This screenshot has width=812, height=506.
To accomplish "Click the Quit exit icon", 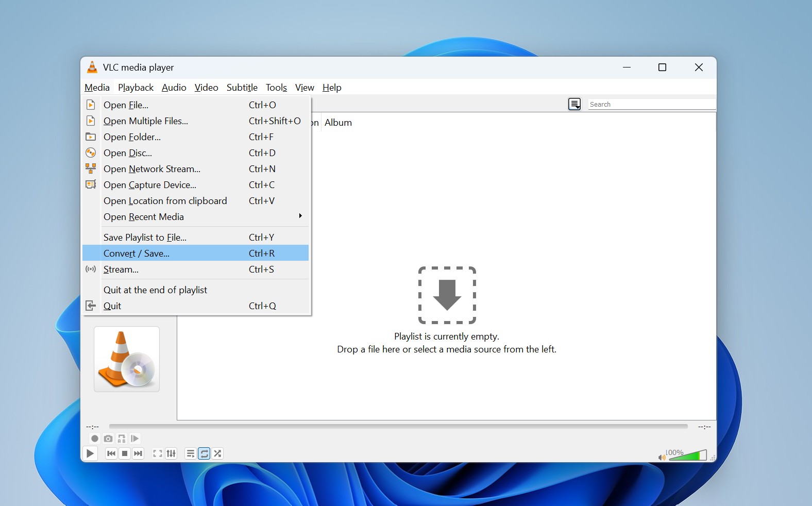I will (91, 306).
